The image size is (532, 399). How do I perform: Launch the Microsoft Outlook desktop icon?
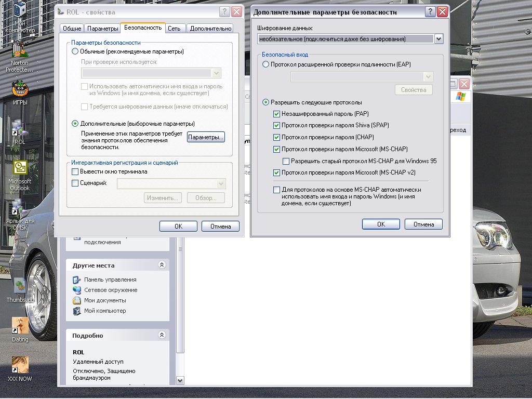click(20, 168)
